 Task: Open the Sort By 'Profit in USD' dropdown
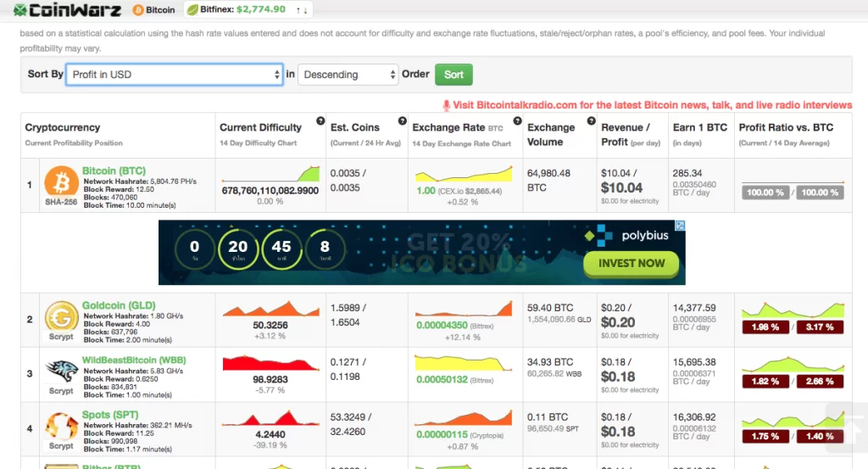pyautogui.click(x=175, y=75)
